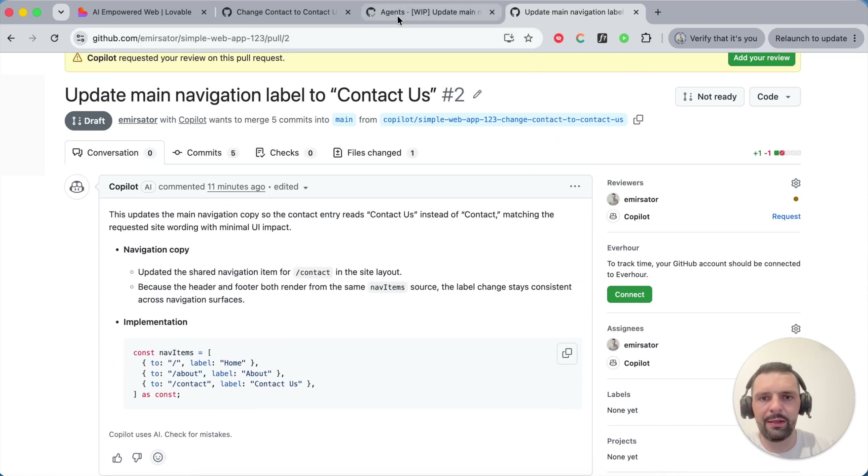Reload the current page

click(x=54, y=38)
